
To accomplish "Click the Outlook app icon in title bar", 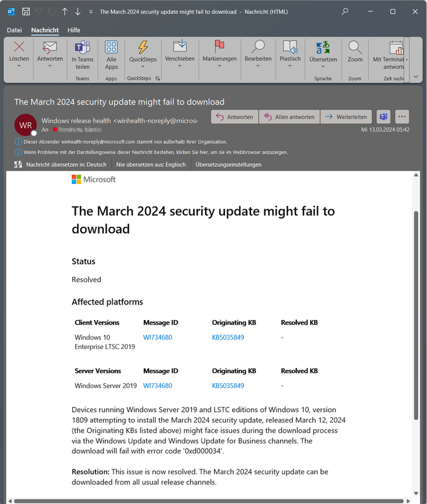I will [11, 11].
